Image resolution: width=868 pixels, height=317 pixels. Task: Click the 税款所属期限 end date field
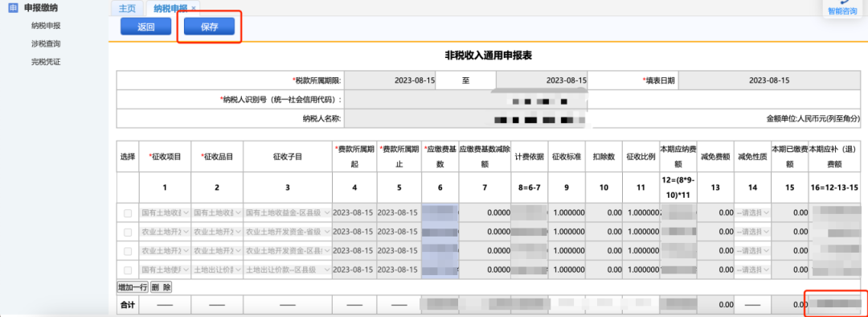click(x=542, y=80)
